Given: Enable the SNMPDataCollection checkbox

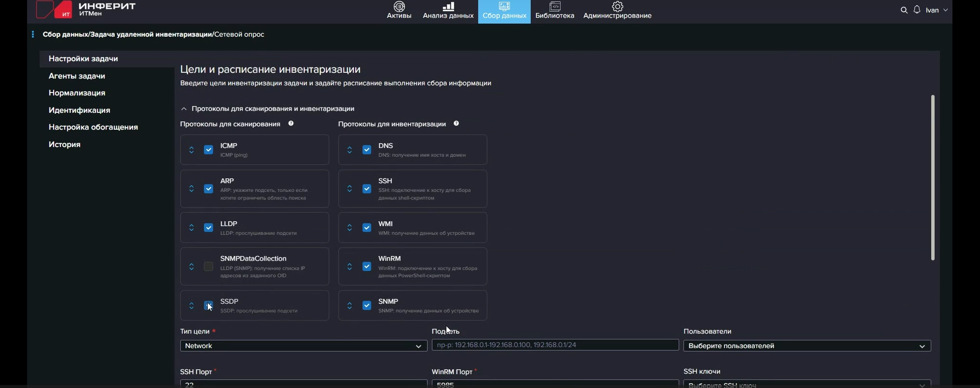Looking at the screenshot, I should point(208,266).
